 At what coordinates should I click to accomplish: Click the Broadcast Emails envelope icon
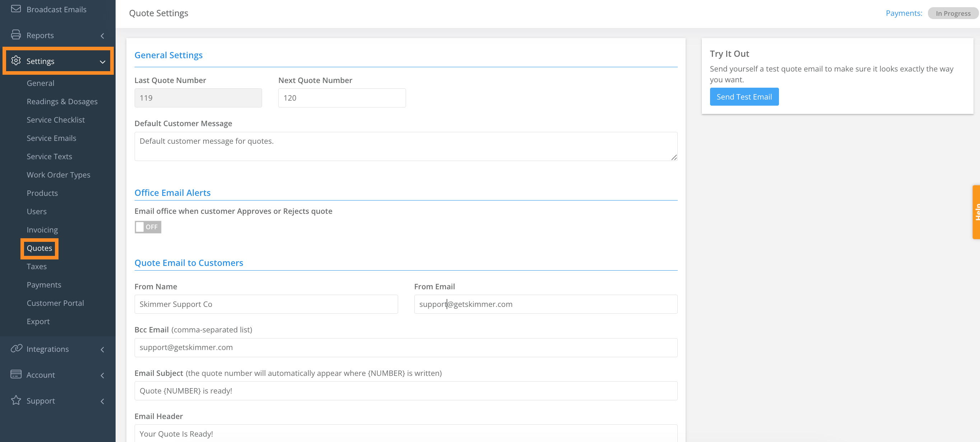(x=16, y=9)
